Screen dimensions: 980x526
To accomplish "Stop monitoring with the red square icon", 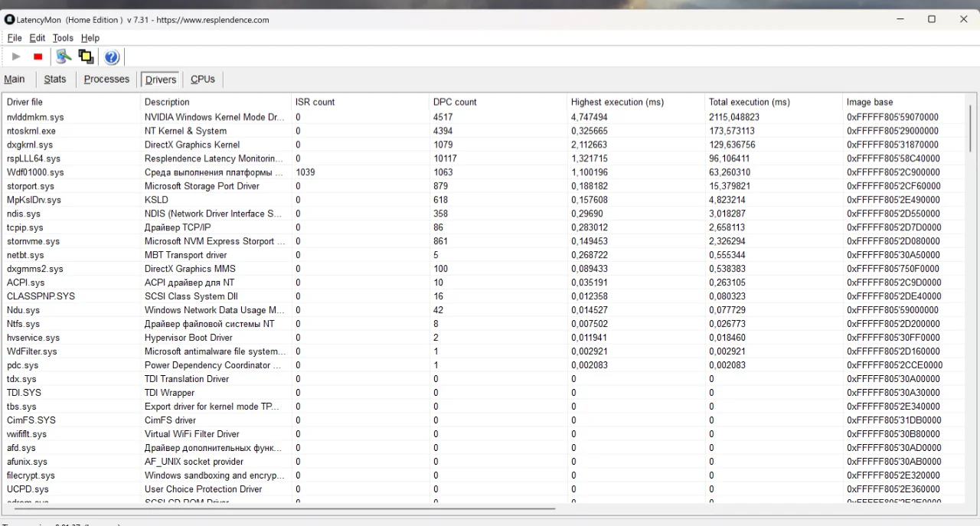I will [38, 57].
